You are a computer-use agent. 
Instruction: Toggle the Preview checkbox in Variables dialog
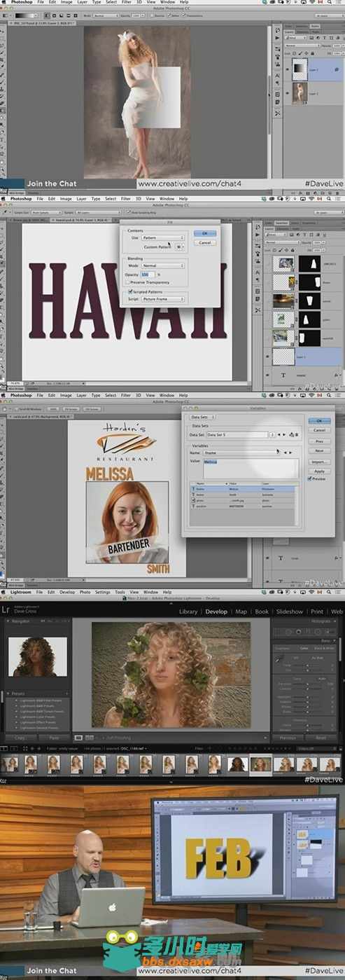pos(311,480)
